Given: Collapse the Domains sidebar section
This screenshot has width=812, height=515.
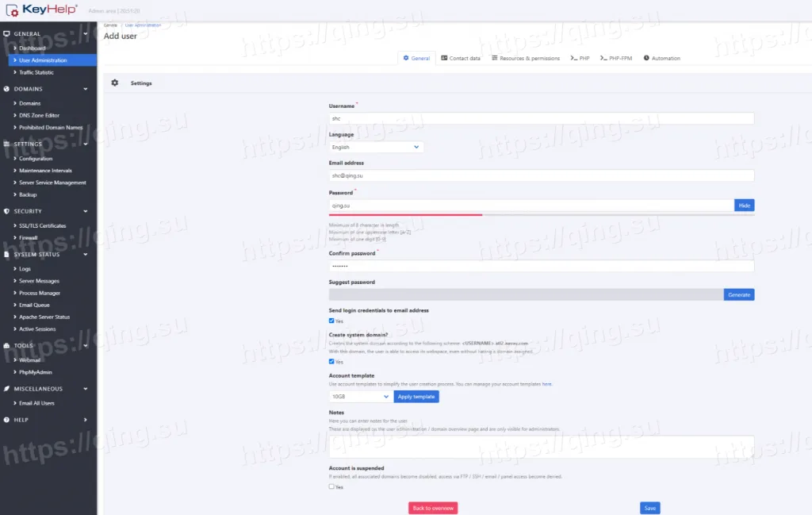Looking at the screenshot, I should pos(86,89).
